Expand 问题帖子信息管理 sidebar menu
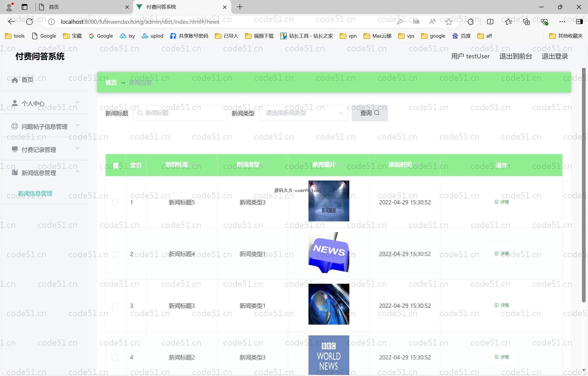This screenshot has height=376, width=588. (45, 126)
